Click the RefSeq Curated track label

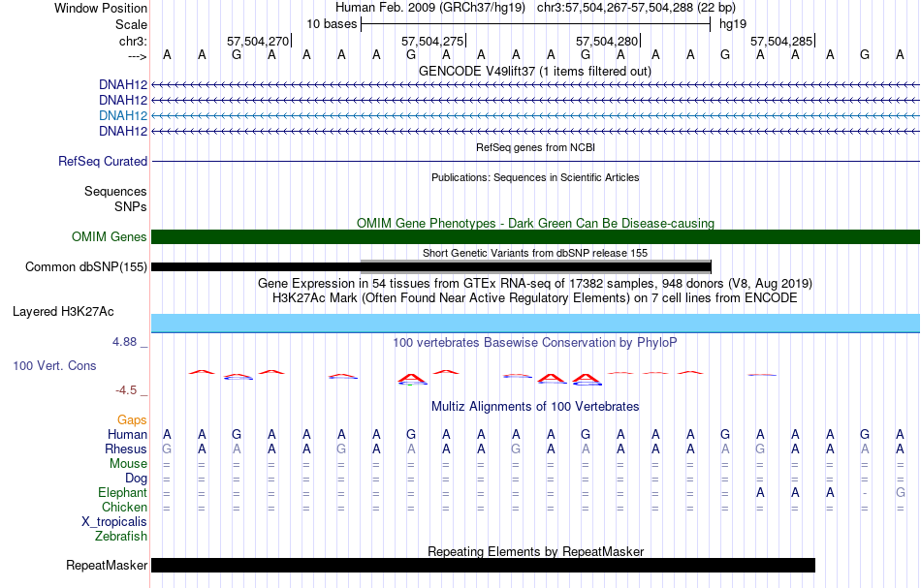pyautogui.click(x=102, y=162)
